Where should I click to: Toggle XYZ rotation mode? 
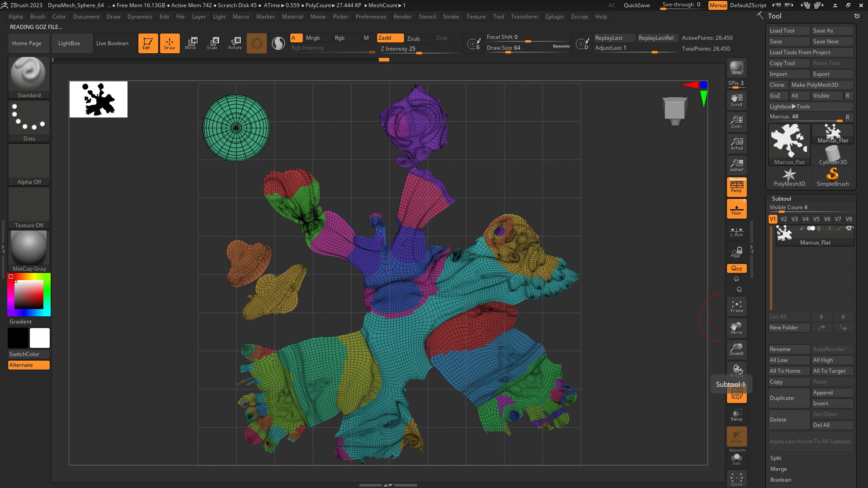point(736,268)
